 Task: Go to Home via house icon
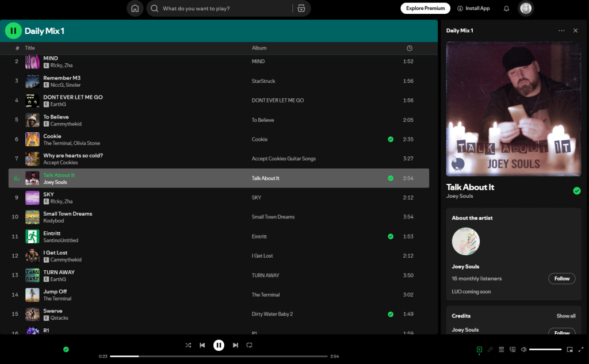[x=135, y=8]
